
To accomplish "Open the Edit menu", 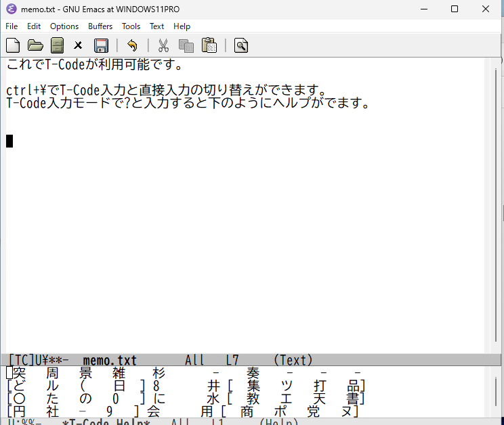I will pos(34,26).
